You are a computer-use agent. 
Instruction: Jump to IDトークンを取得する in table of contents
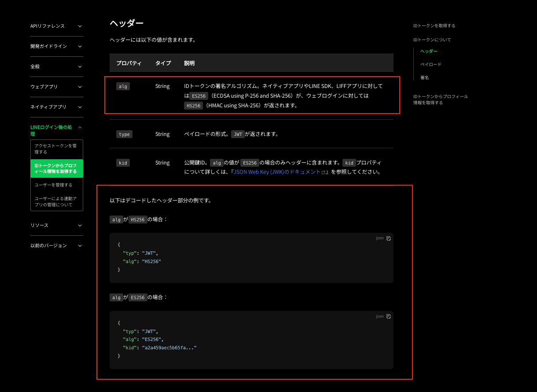click(434, 26)
